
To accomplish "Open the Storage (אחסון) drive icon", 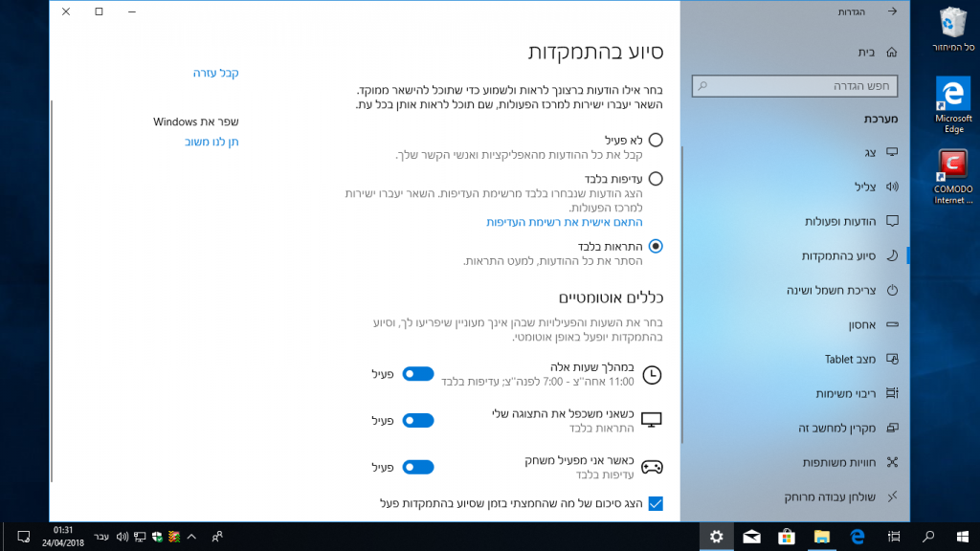I will pyautogui.click(x=892, y=325).
